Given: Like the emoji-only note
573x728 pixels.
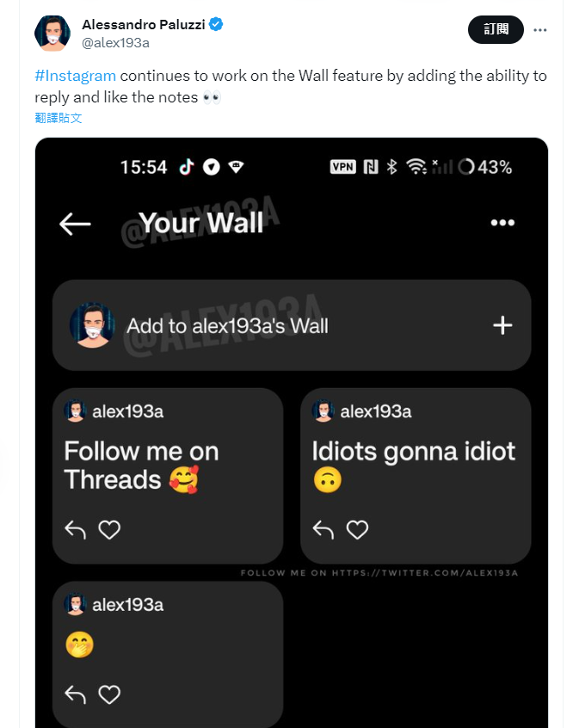Looking at the screenshot, I should pos(109,694).
